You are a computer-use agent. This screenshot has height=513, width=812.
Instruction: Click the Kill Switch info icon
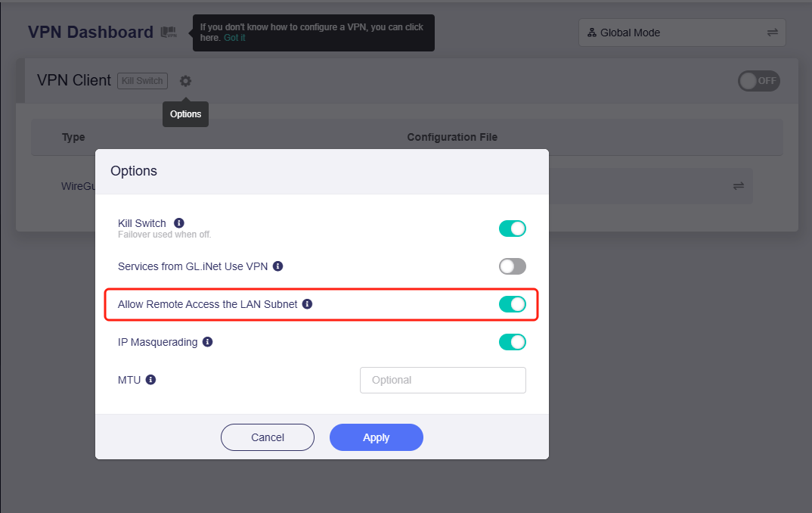click(179, 223)
